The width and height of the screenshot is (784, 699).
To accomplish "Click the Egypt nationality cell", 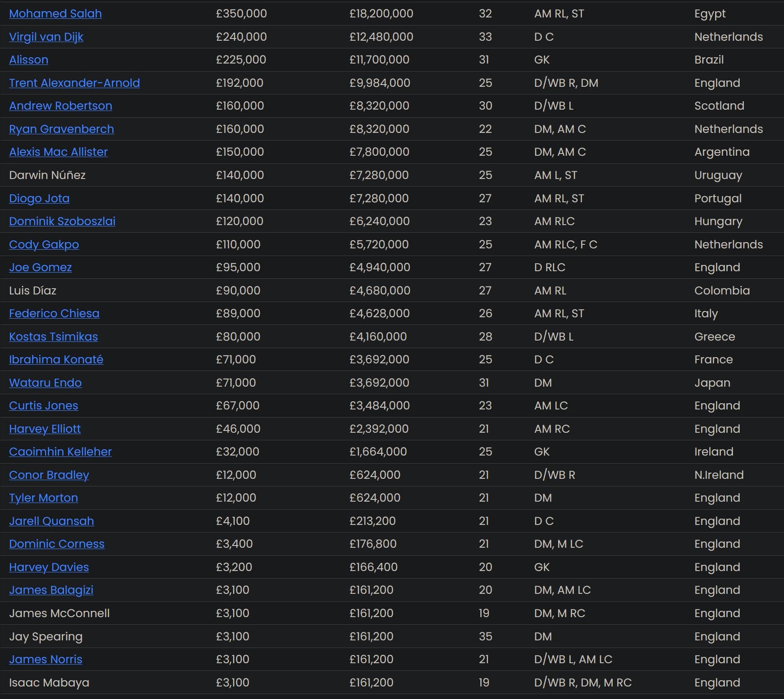I will point(710,13).
